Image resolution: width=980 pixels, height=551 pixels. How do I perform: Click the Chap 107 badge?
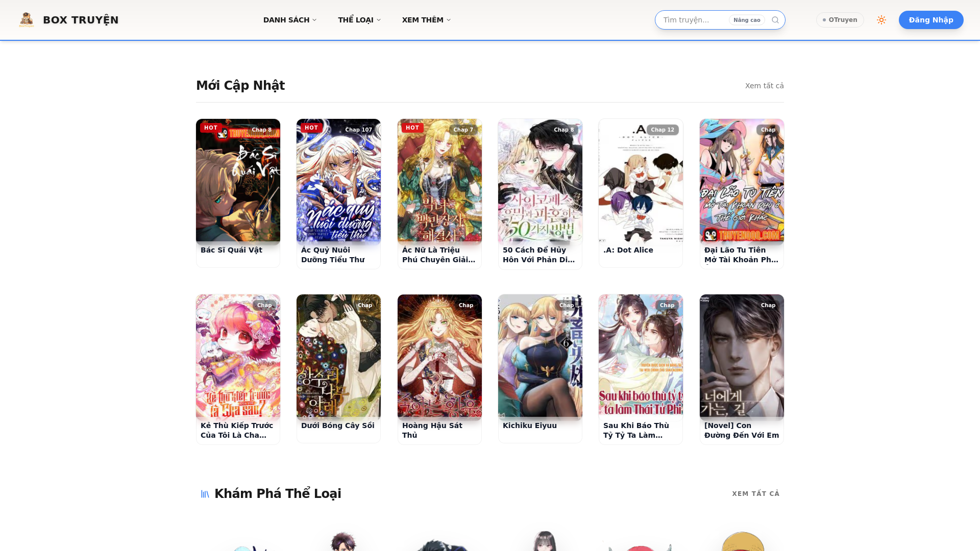click(x=358, y=130)
